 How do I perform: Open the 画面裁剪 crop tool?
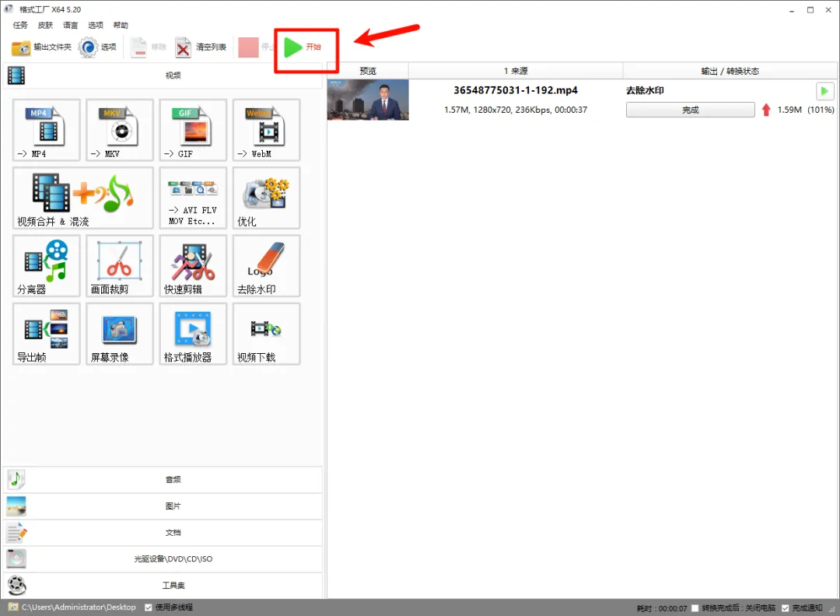tap(120, 266)
